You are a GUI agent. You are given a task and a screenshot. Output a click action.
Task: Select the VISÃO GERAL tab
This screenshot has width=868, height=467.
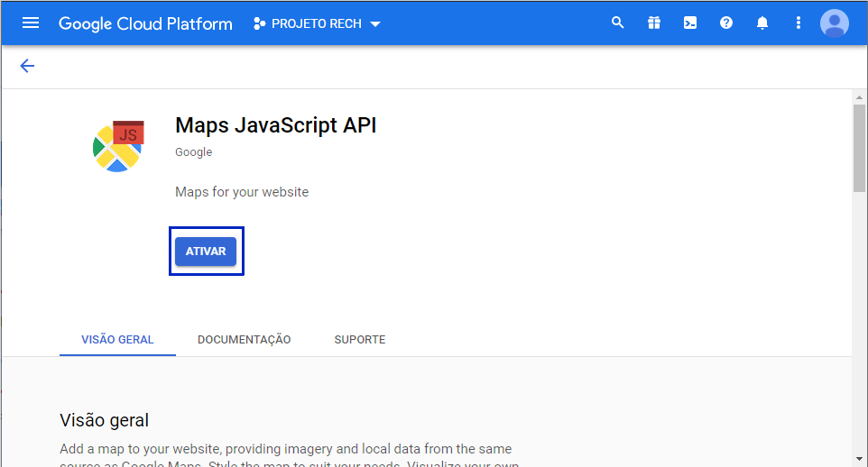(x=117, y=340)
